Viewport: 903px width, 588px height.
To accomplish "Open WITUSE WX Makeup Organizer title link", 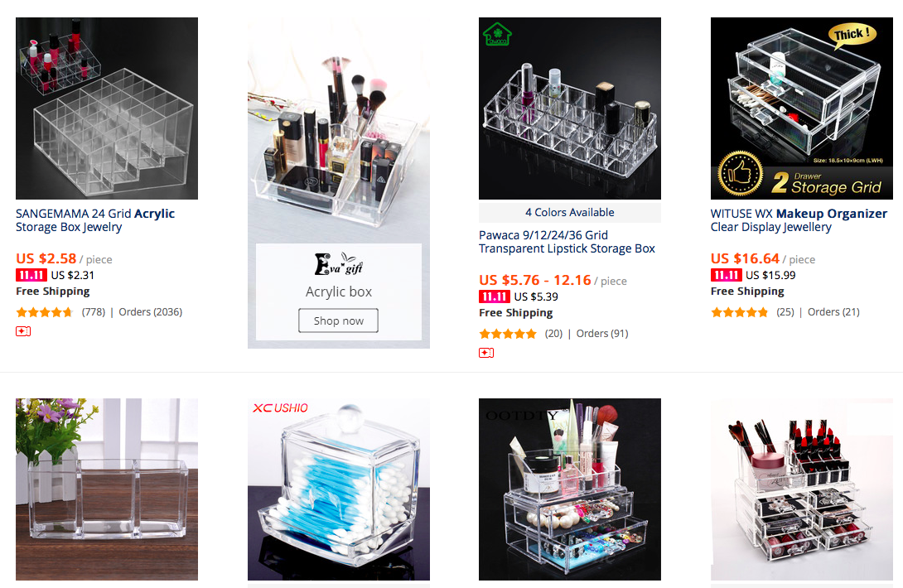I will (x=799, y=220).
